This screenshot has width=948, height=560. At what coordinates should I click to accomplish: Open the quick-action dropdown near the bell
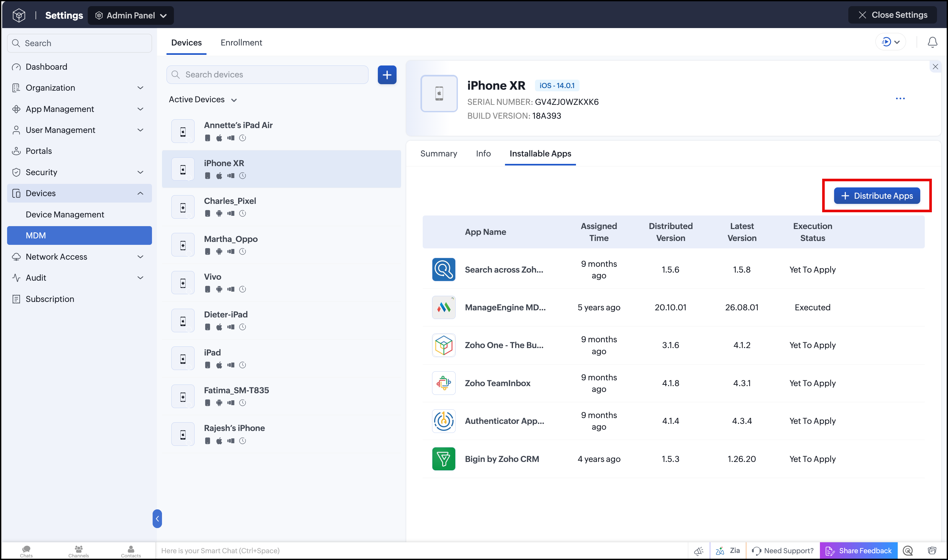891,42
